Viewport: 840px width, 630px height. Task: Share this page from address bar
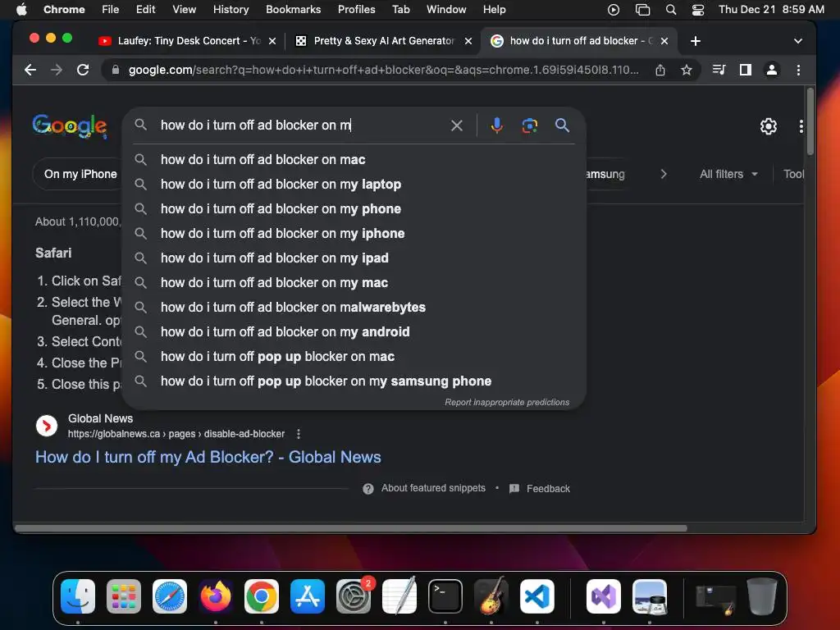tap(660, 71)
